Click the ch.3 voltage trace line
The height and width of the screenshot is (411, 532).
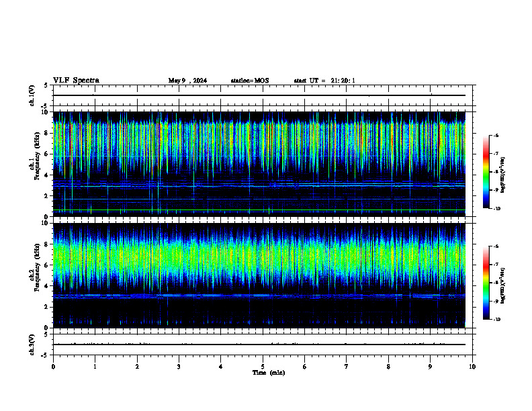coord(259,345)
